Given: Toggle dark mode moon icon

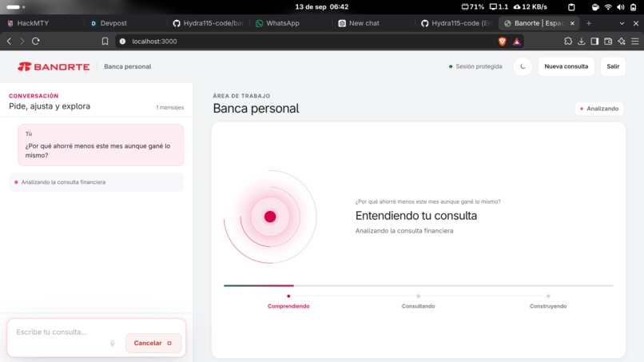Looking at the screenshot, I should click(x=523, y=66).
